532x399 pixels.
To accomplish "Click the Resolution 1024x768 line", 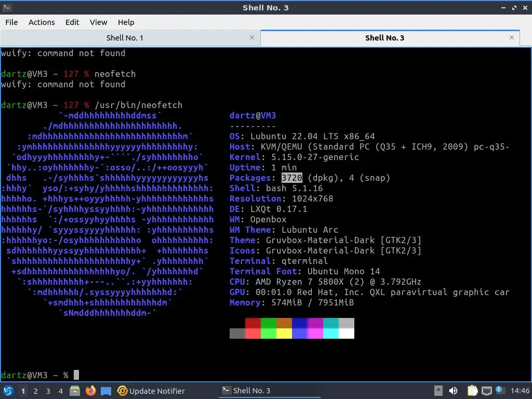I will [281, 199].
